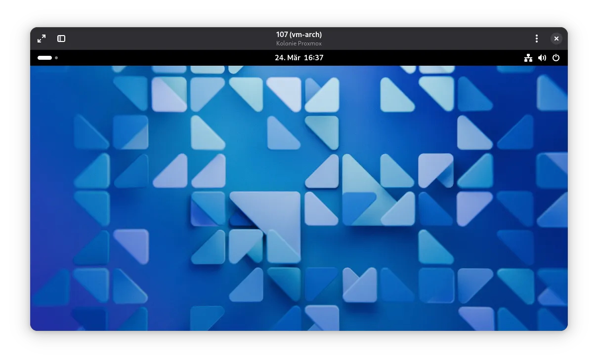Click the wallpaper's bottom-left corner area

coord(44,319)
